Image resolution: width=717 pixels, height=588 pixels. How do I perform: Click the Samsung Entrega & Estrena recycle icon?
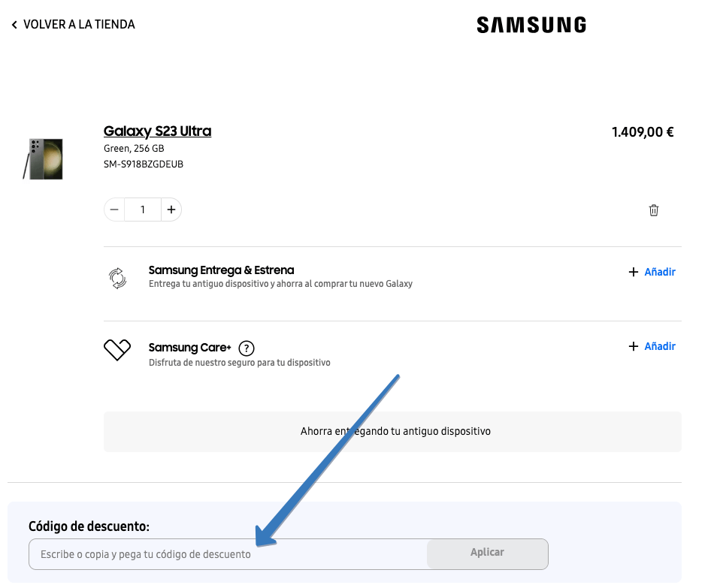pos(118,277)
